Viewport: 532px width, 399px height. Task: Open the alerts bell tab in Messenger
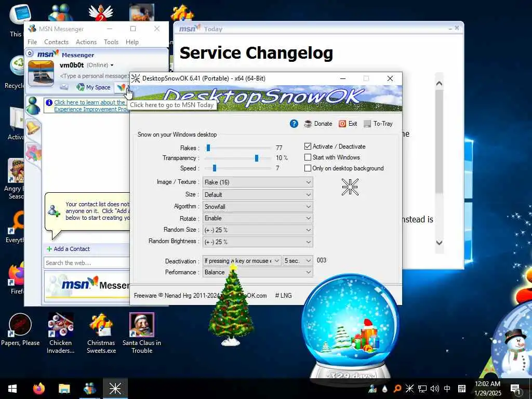coord(33,127)
